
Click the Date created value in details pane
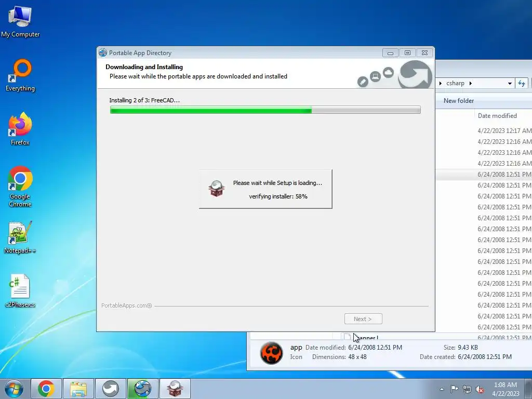pyautogui.click(x=485, y=357)
